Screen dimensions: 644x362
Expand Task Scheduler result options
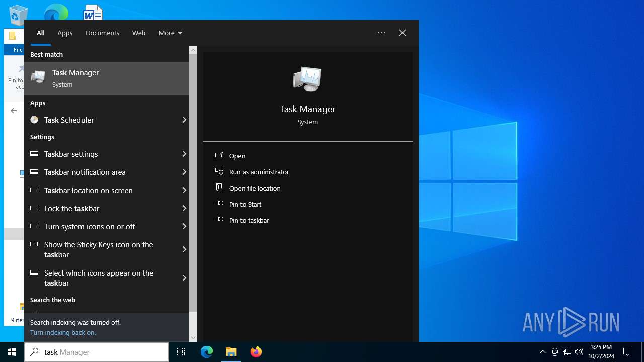(184, 120)
